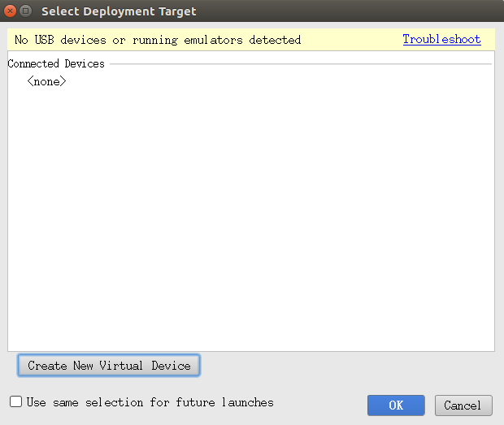Confirm with the OK button
The width and height of the screenshot is (504, 425).
(x=396, y=405)
